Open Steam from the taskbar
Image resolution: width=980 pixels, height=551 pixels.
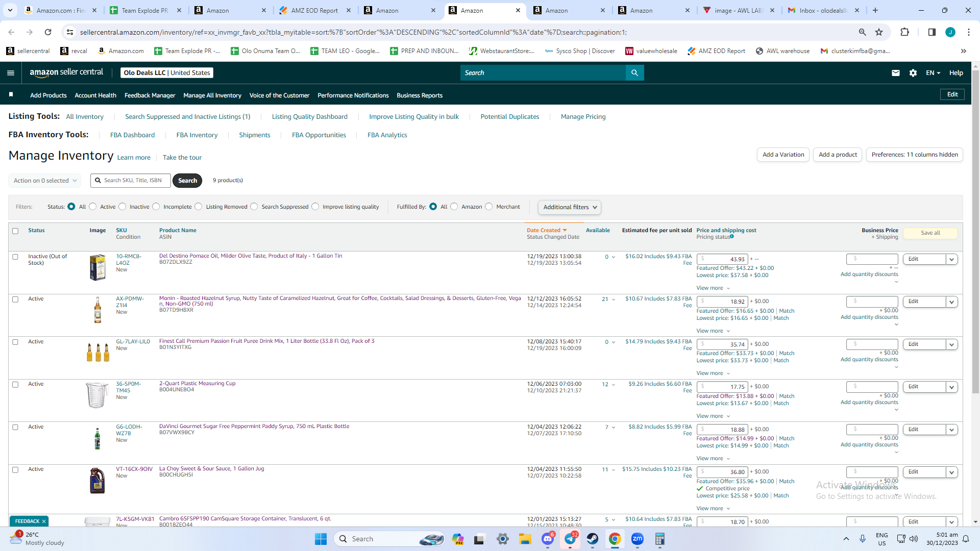pyautogui.click(x=592, y=539)
